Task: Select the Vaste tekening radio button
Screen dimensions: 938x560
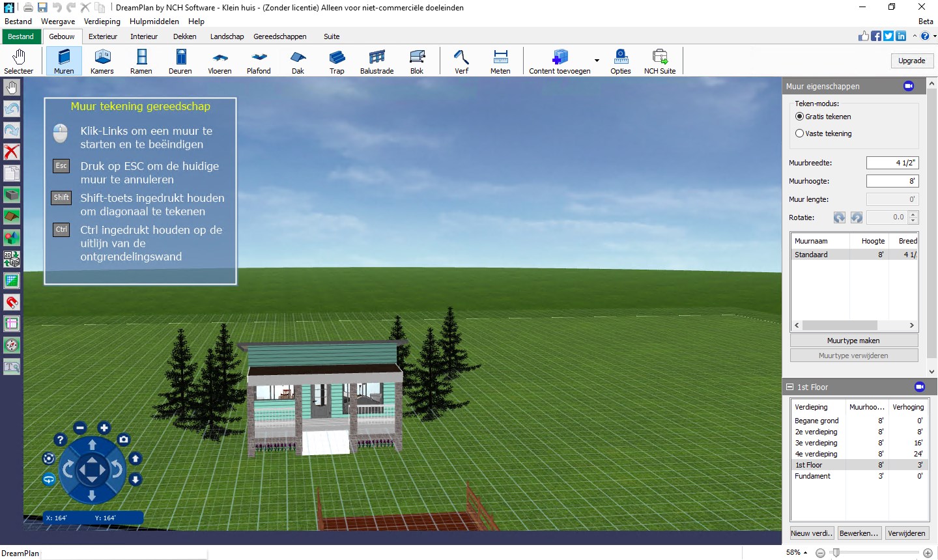Action: click(x=800, y=133)
